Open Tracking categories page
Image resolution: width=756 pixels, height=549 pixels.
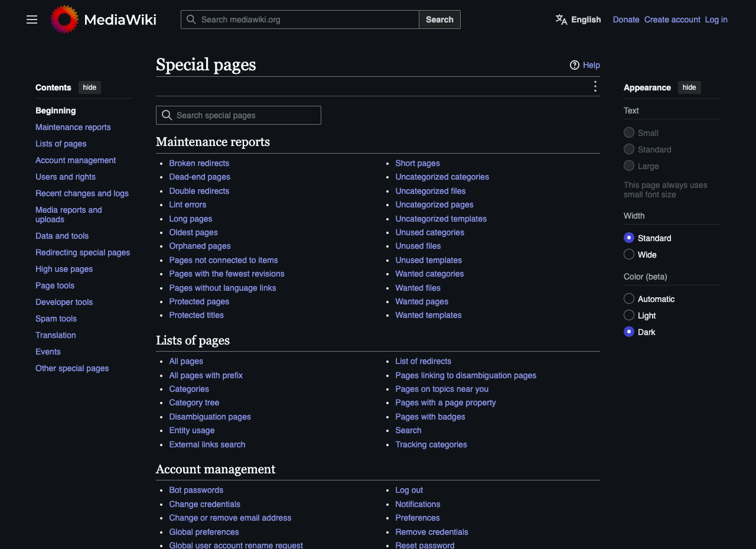click(x=431, y=444)
